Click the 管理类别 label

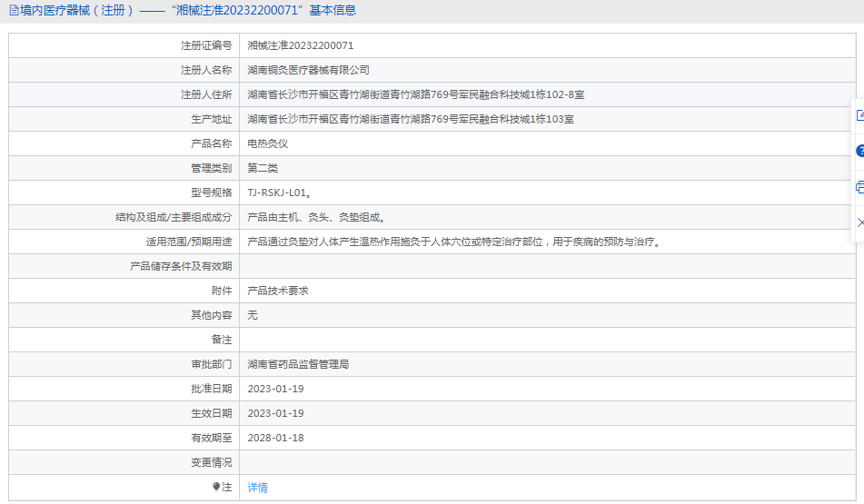coord(212,168)
